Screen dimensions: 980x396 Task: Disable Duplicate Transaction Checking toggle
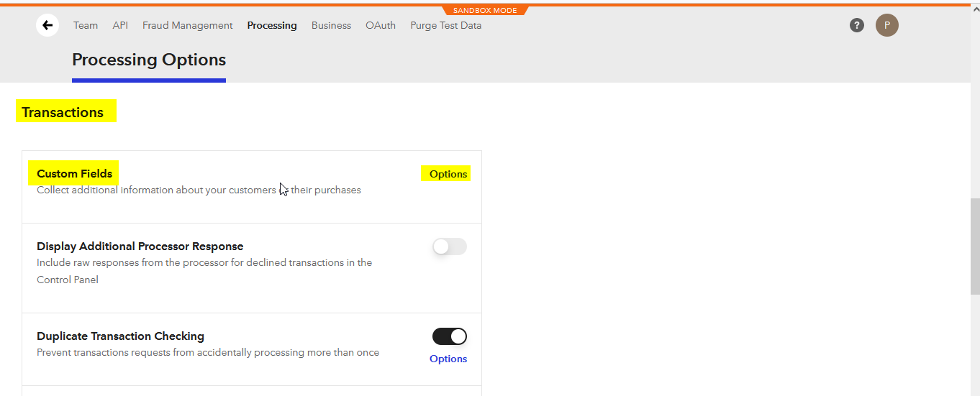click(x=449, y=336)
